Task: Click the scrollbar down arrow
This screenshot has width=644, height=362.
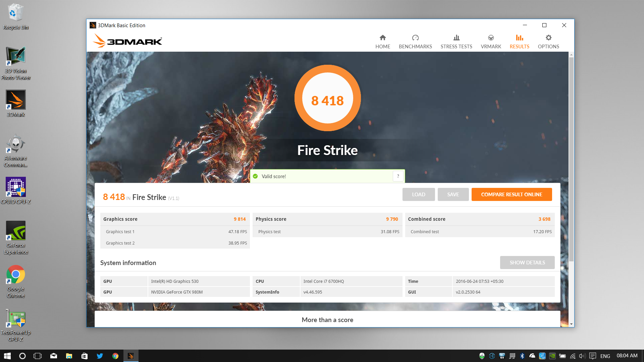Action: [x=571, y=324]
